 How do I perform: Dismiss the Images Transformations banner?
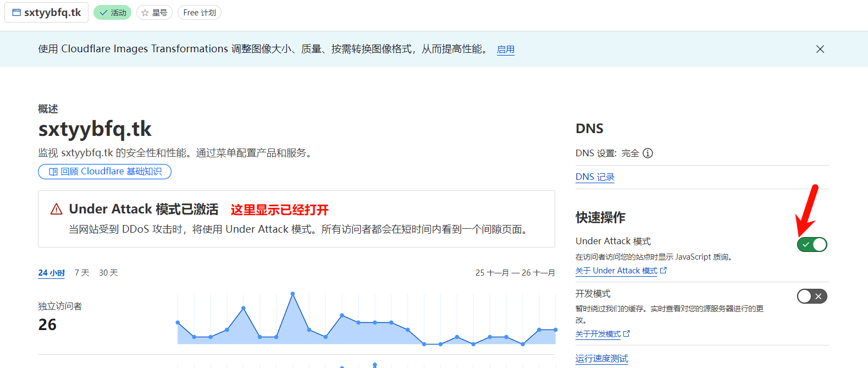(820, 49)
